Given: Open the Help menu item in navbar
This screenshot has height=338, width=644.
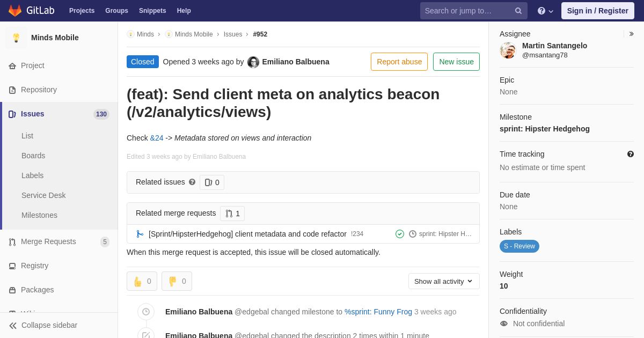Looking at the screenshot, I should (184, 11).
